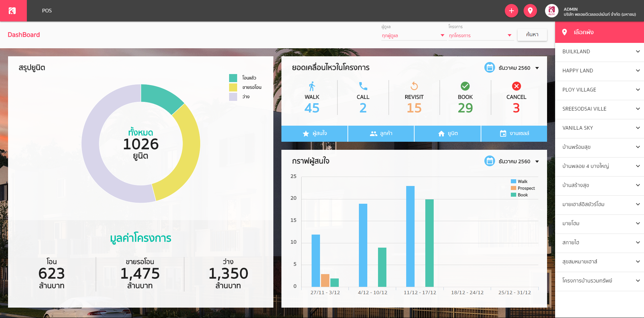Screen dimensions: 644x318
Task: Expand the PLOY VILLAGE project
Action: pyautogui.click(x=599, y=90)
